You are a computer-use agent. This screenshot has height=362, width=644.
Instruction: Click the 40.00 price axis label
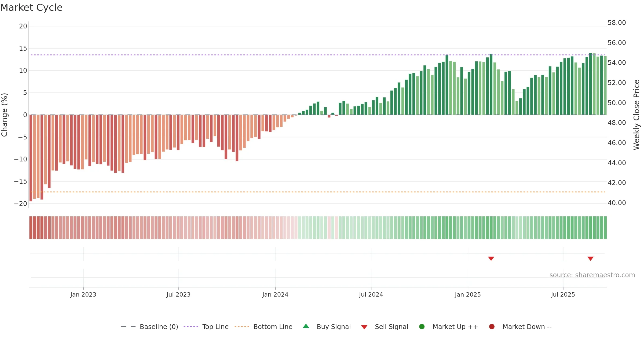(617, 203)
